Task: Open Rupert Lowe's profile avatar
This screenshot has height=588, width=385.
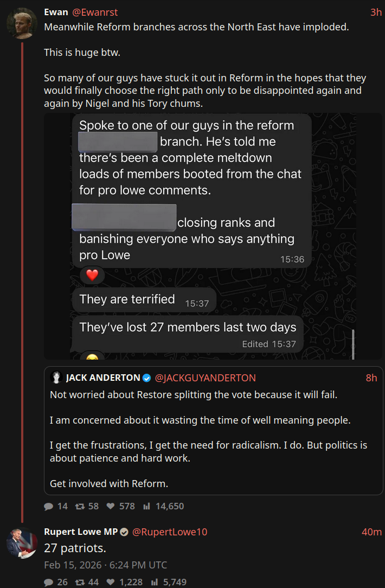Action: point(22,543)
